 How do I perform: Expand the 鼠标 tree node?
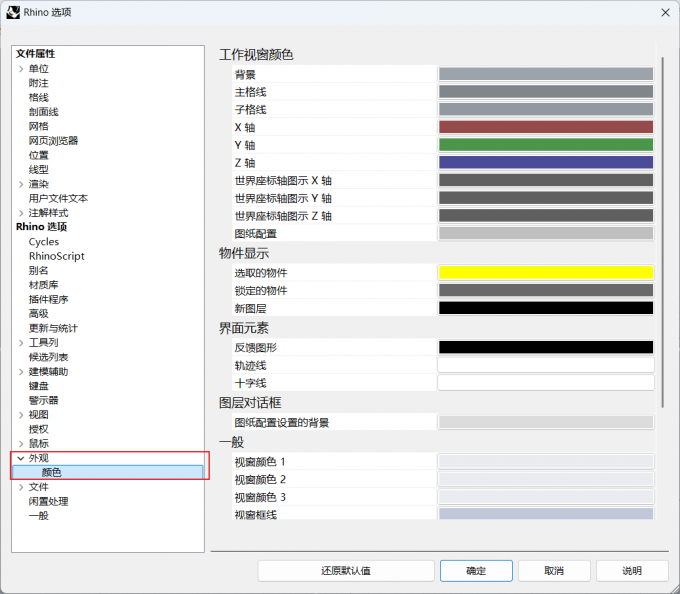(x=21, y=444)
